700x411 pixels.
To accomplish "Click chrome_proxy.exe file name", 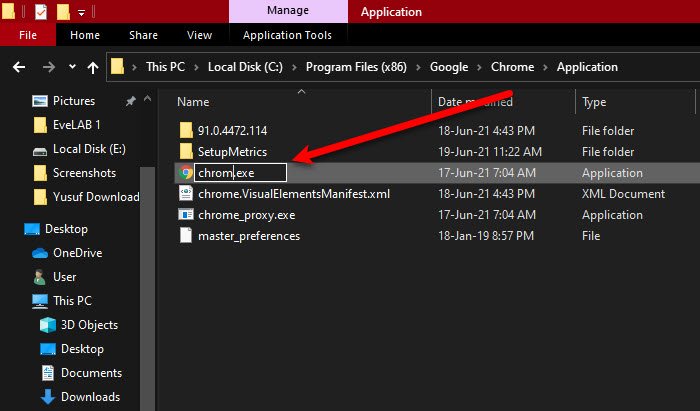I will click(246, 215).
